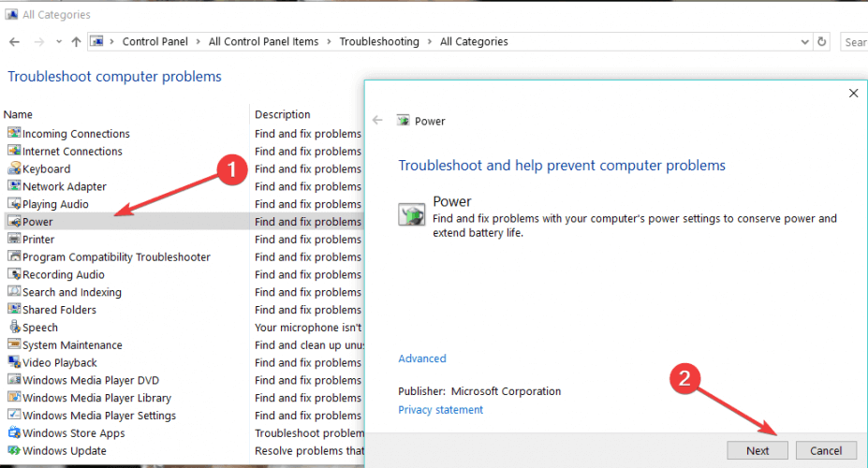Open the recent locations dropdown arrow
Viewport: 868px width, 468px height.
pyautogui.click(x=59, y=42)
